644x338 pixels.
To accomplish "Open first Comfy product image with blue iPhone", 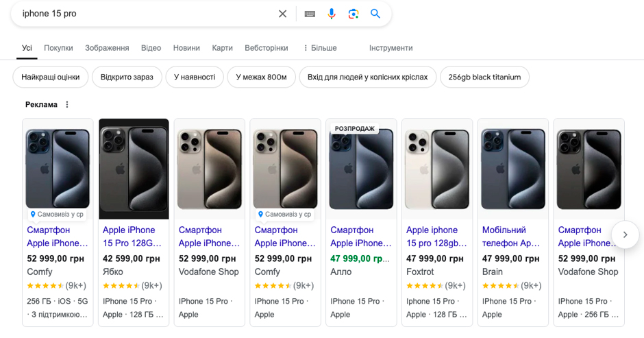I will [58, 169].
